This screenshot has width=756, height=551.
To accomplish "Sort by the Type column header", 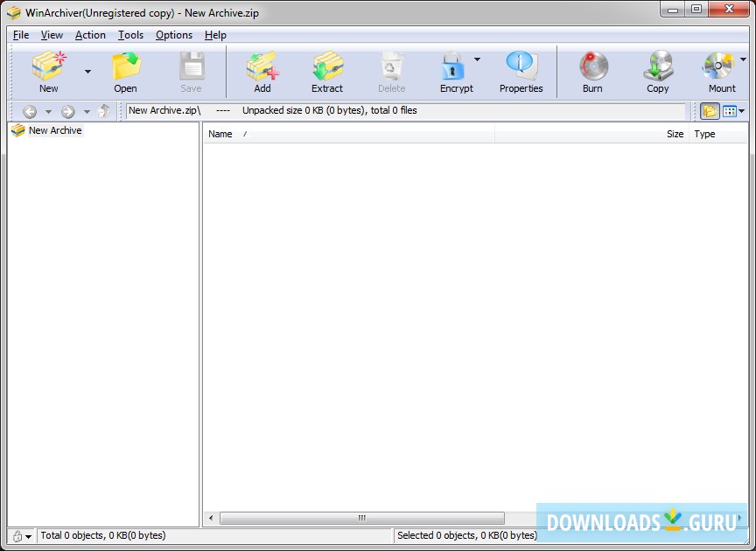I will point(718,134).
